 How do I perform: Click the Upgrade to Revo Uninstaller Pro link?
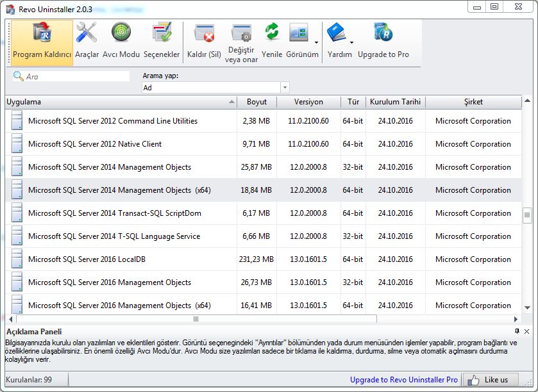[x=404, y=380]
